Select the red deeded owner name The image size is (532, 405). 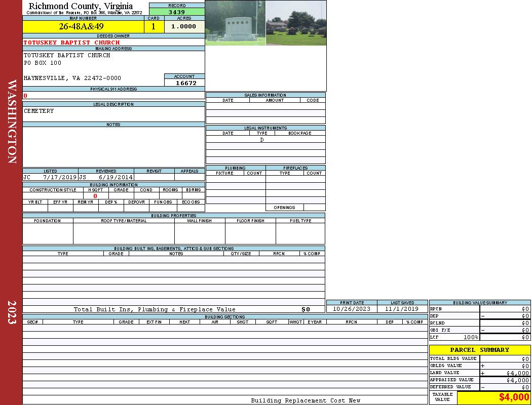click(72, 43)
